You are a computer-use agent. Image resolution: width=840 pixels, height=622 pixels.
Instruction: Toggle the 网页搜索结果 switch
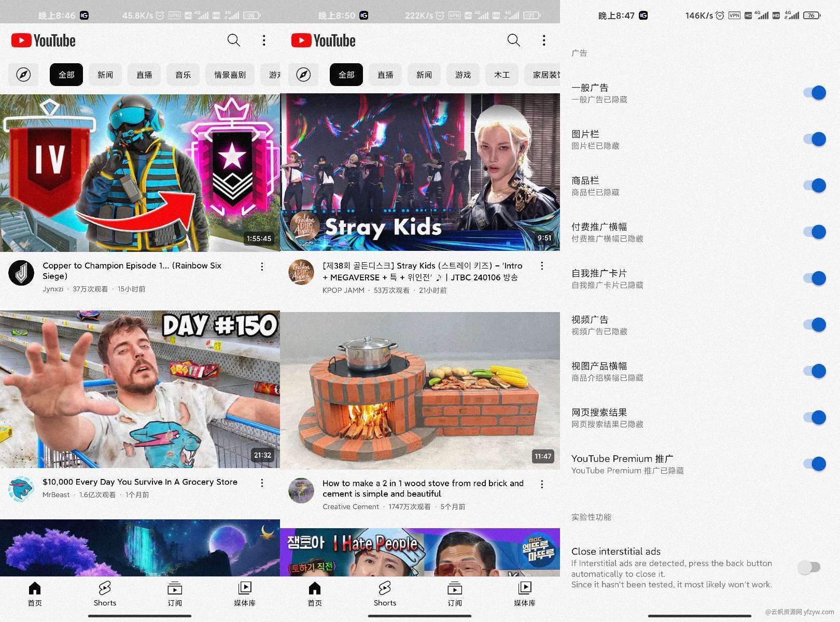click(814, 417)
